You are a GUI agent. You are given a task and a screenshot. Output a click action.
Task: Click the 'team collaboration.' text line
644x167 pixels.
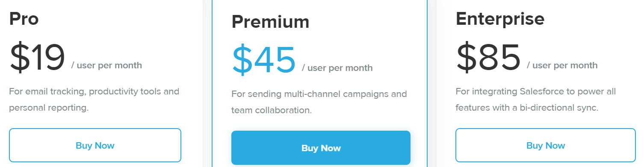coord(272,110)
